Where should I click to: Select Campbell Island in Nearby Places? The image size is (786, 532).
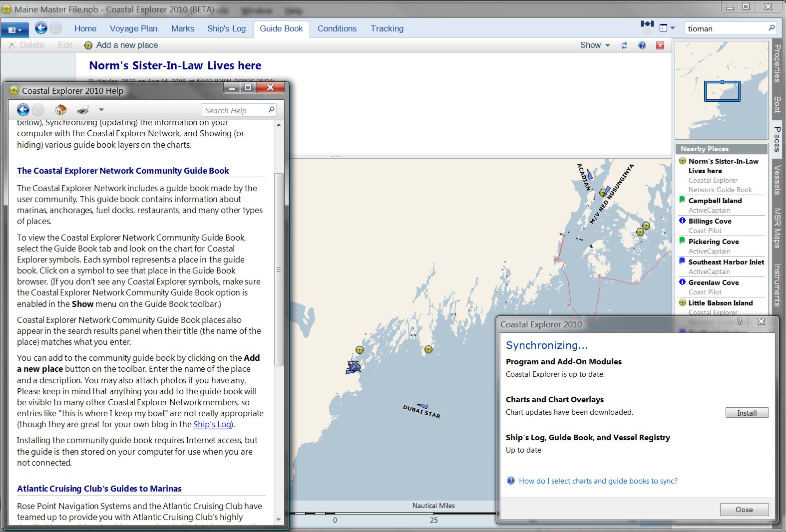(x=722, y=205)
